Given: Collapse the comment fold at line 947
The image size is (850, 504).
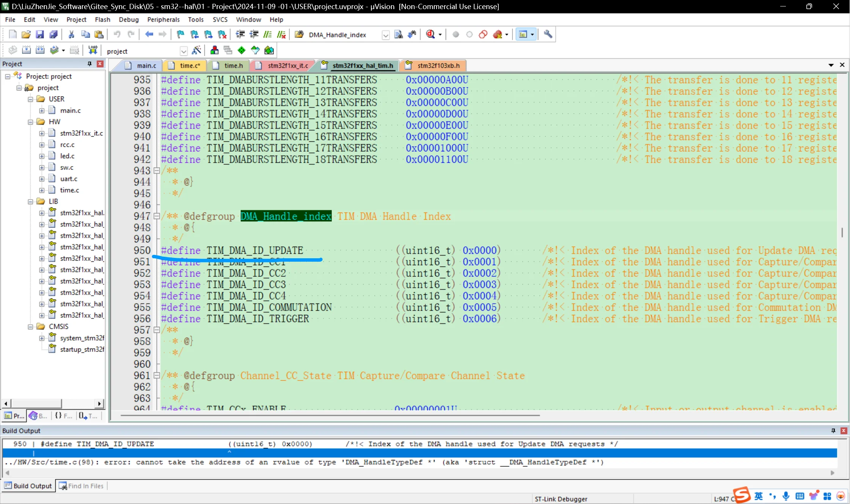Looking at the screenshot, I should click(156, 216).
